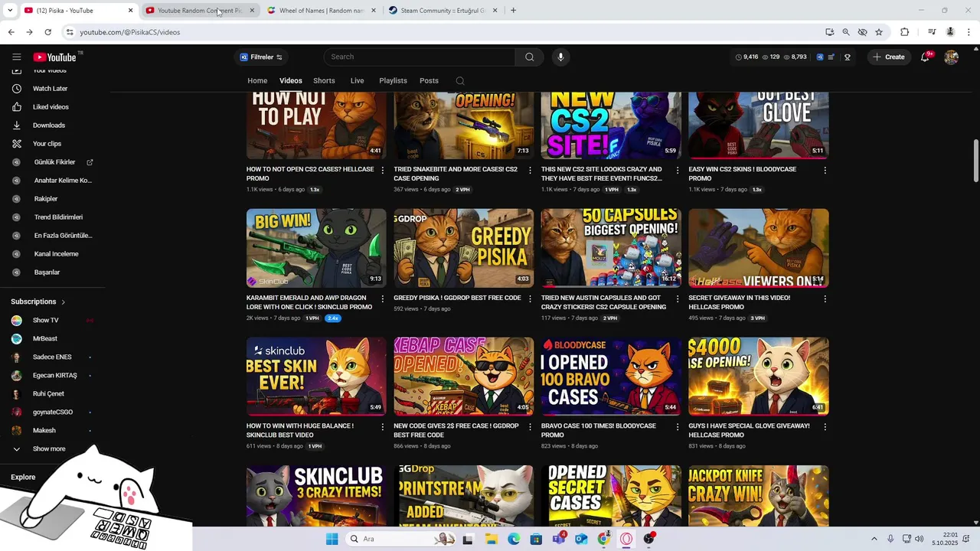Screen dimensions: 980x551
Task: Open the Filtreler filter dropdown
Action: (261, 57)
